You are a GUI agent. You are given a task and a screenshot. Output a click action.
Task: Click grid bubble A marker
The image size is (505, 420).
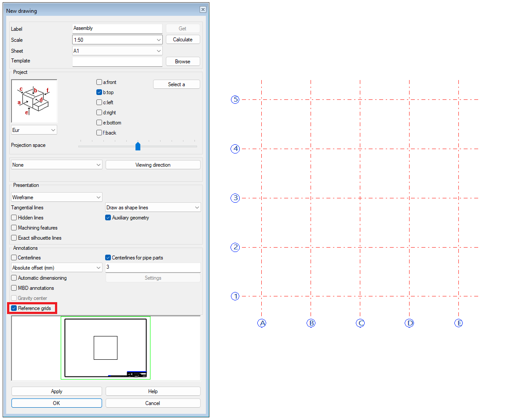click(x=262, y=323)
